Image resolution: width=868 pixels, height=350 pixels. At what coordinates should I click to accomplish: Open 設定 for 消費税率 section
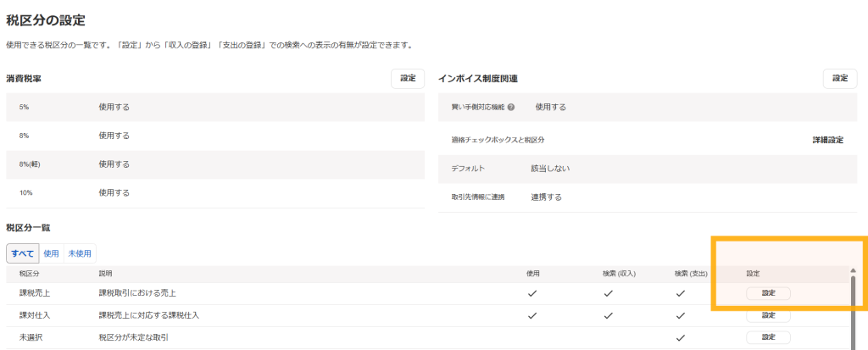point(408,79)
